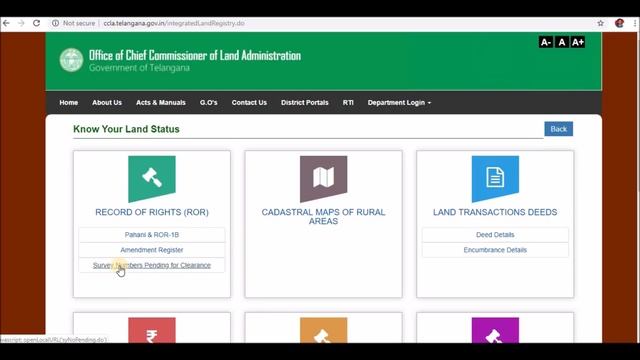Screen dimensions: 640x360
Task: Open the Amendment Register link
Action: (152, 250)
